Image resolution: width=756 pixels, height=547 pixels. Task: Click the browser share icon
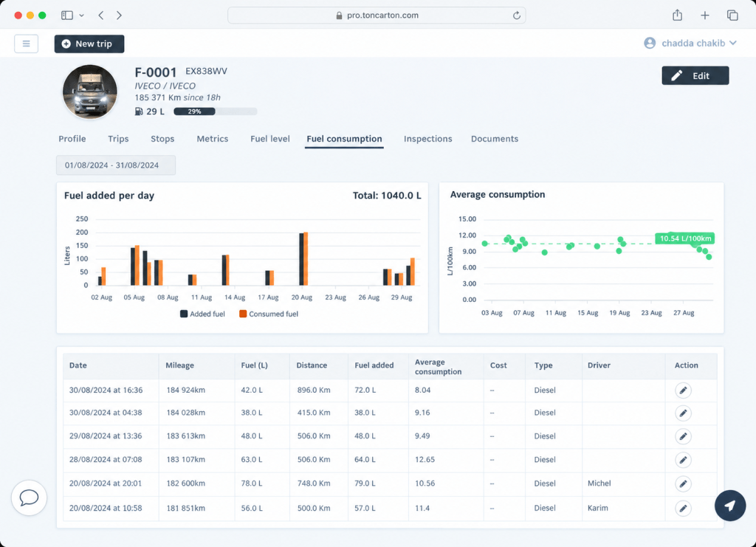click(x=678, y=15)
